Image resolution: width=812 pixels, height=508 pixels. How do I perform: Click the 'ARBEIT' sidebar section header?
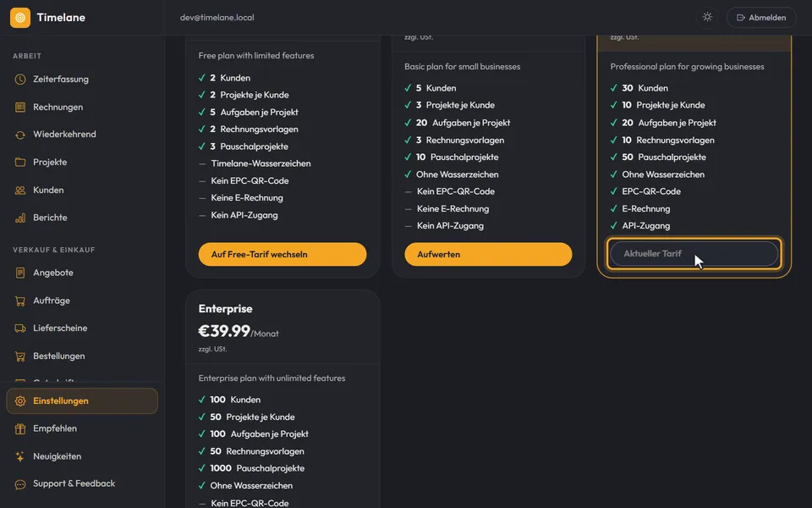click(27, 56)
